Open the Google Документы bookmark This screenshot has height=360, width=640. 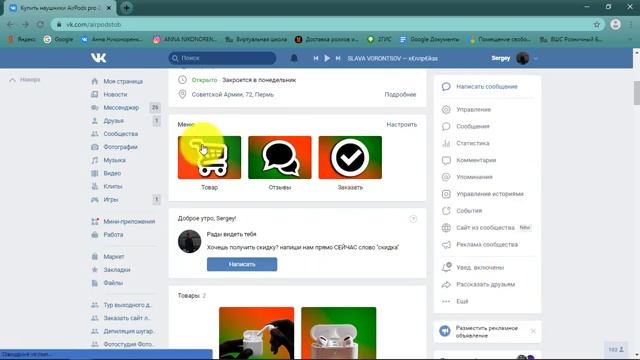tap(429, 39)
